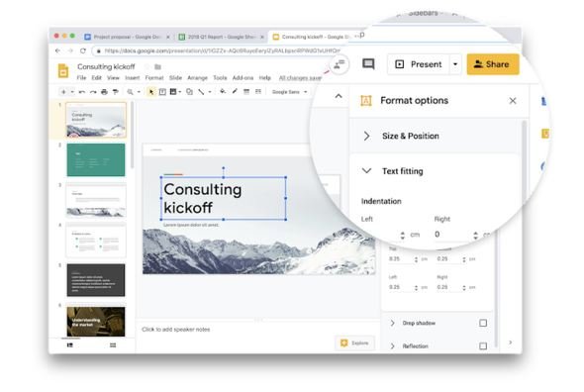The width and height of the screenshot is (584, 392).
Task: Open the Add-ons menu
Action: (243, 78)
